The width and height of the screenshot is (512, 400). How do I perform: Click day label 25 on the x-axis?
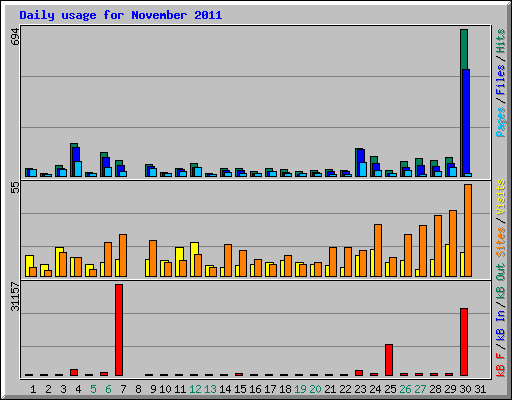[390, 389]
